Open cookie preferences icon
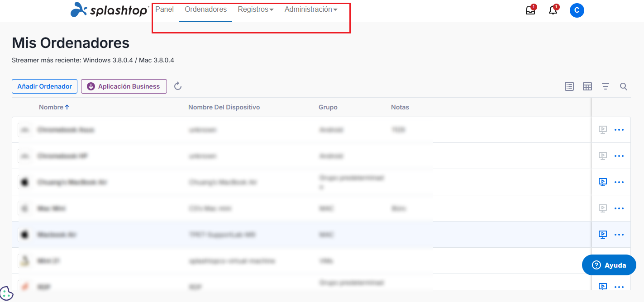Viewport: 644px width, 302px height. tap(6, 294)
